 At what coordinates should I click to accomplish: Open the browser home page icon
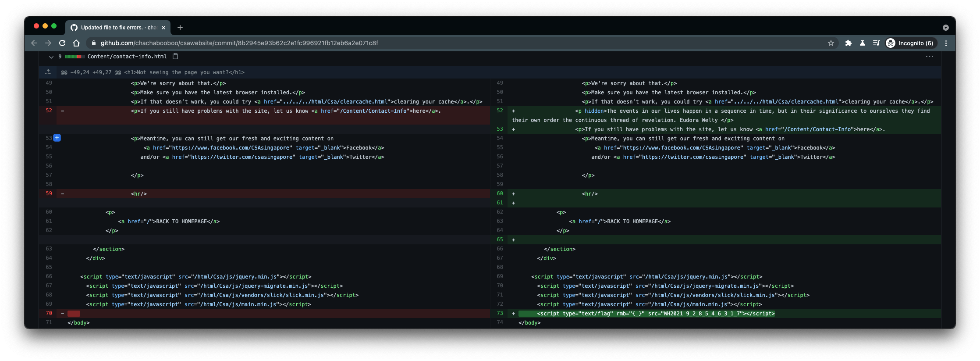76,43
